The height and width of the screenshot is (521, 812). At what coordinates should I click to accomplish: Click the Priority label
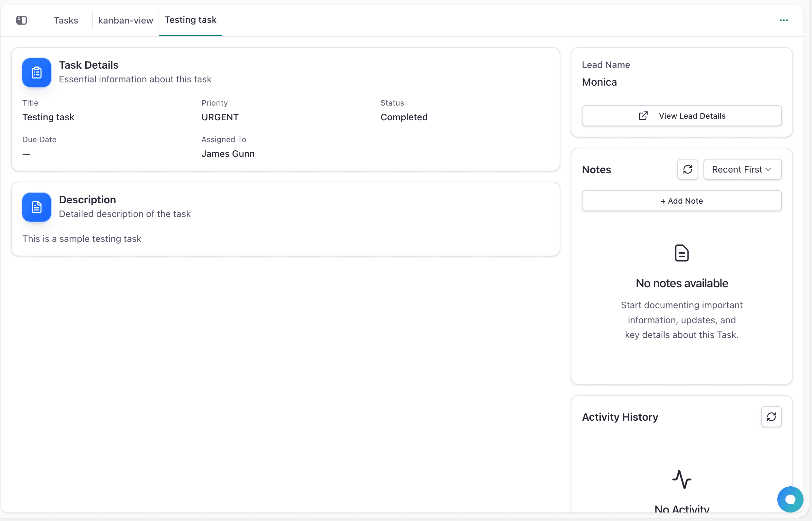tap(214, 103)
